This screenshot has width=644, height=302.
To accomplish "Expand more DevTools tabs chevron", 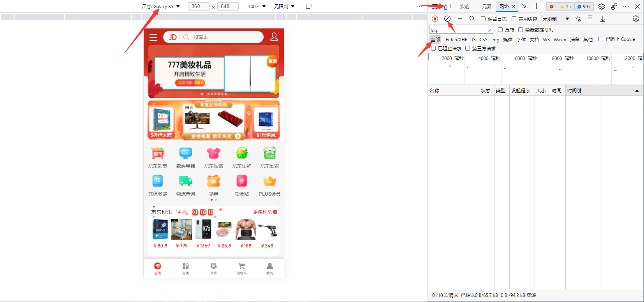I will 524,6.
